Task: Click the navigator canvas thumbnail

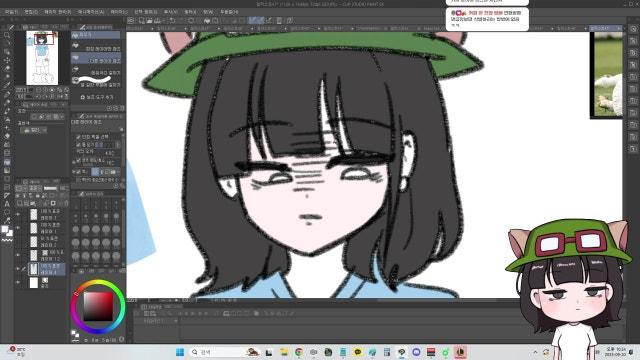Action: click(42, 58)
